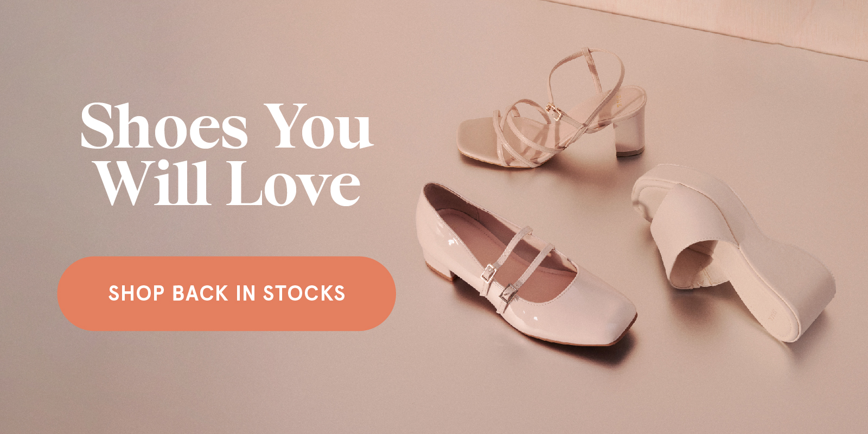Image resolution: width=868 pixels, height=434 pixels.
Task: Click the Shop Back In Stocks button
Action: (226, 293)
